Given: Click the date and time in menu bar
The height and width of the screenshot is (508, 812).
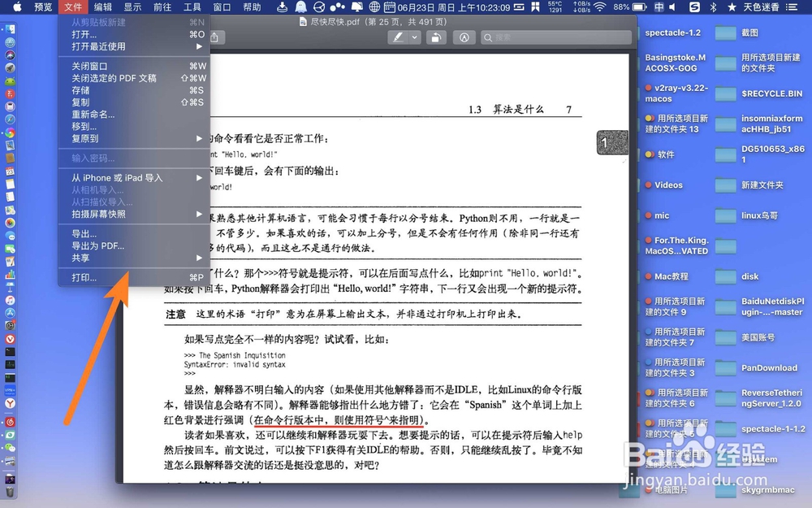Looking at the screenshot, I should [x=454, y=7].
